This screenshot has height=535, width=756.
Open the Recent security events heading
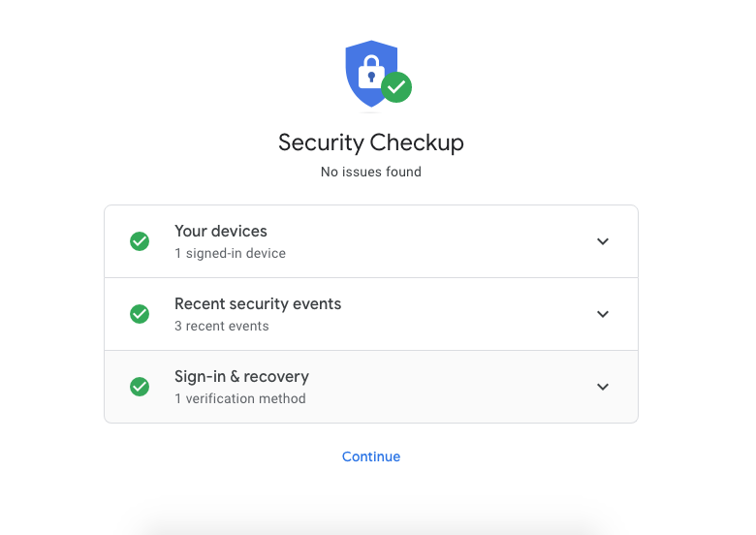[258, 304]
